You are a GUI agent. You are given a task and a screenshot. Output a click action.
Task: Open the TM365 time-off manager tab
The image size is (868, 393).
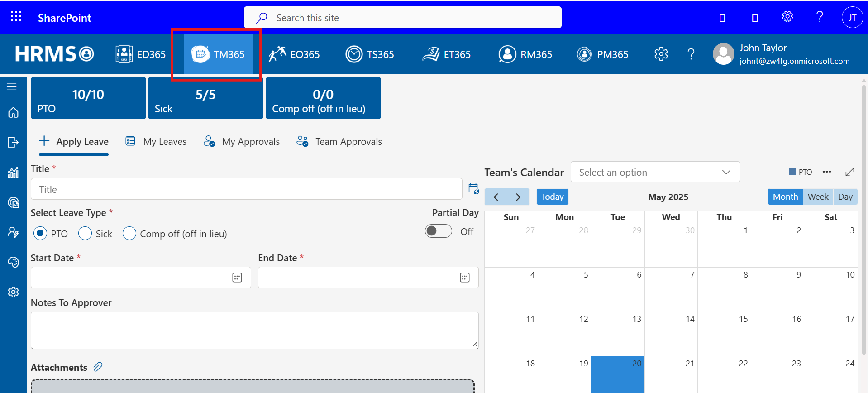[218, 54]
